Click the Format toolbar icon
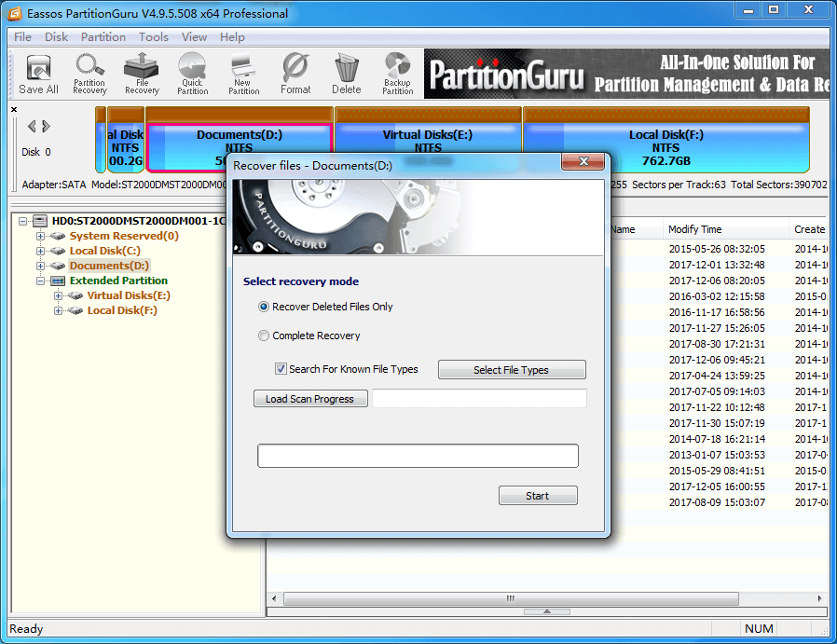The height and width of the screenshot is (644, 837). point(295,74)
